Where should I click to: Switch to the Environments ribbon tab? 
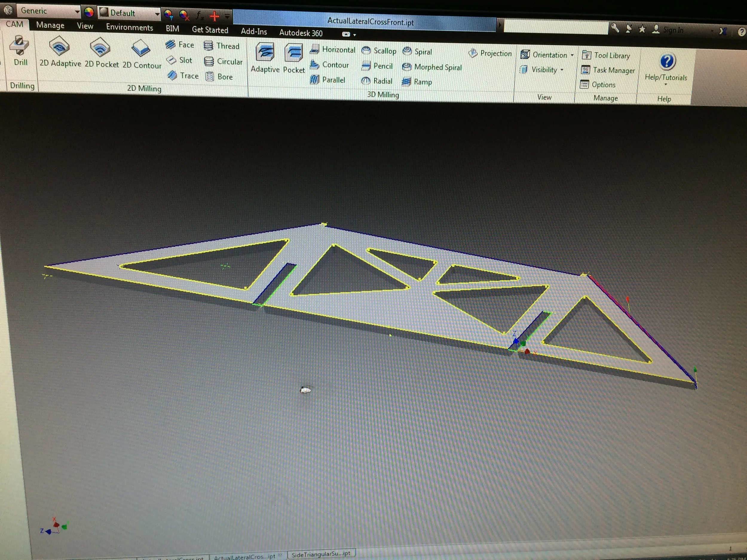coord(129,27)
